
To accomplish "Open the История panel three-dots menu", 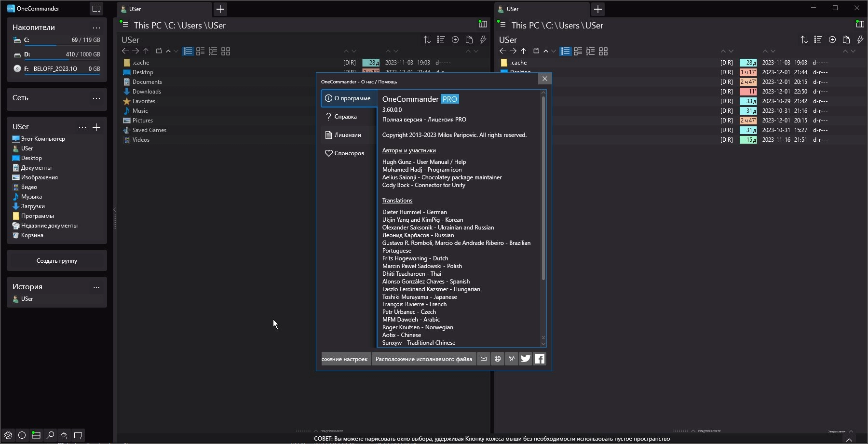I will (96, 287).
